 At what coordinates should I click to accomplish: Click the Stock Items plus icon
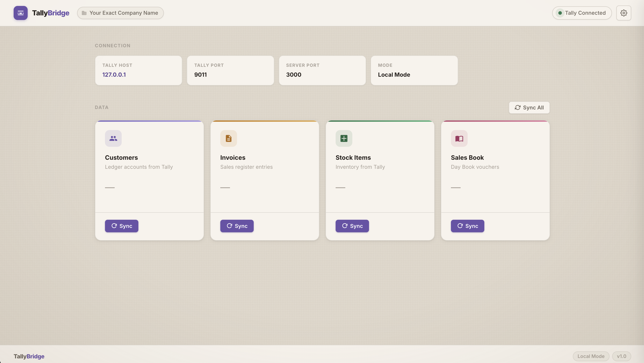tap(344, 138)
